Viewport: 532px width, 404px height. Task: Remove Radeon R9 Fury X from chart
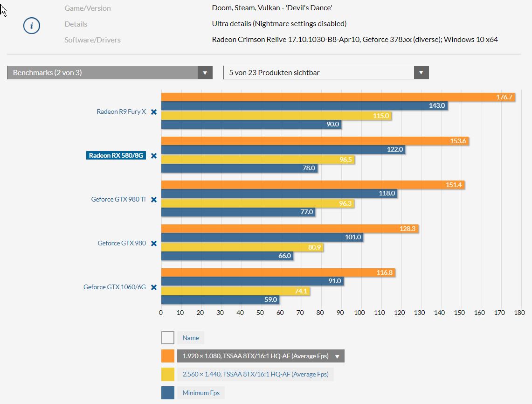pos(154,111)
